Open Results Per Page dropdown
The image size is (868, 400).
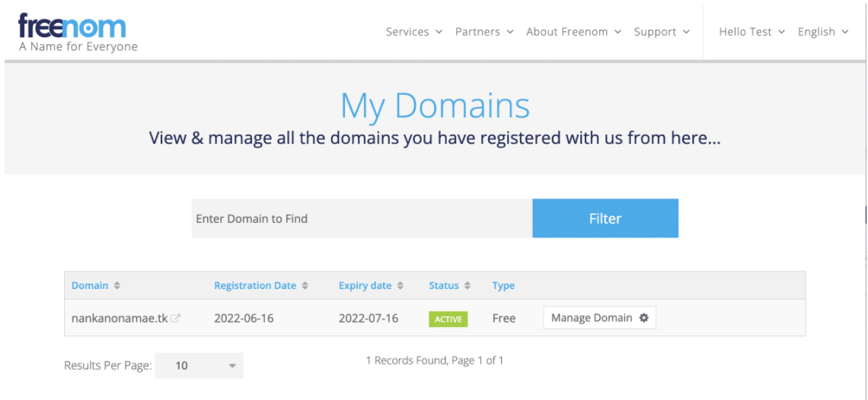199,366
